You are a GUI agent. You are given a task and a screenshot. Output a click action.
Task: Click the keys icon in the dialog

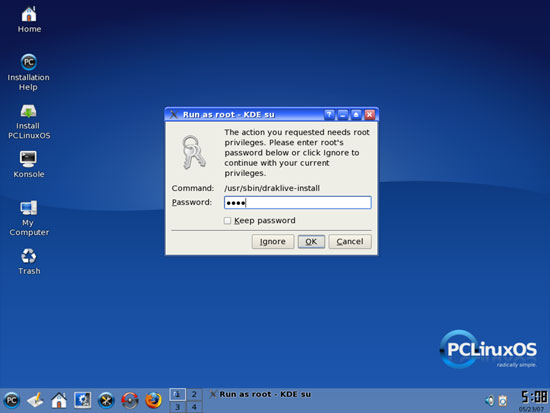coord(193,152)
